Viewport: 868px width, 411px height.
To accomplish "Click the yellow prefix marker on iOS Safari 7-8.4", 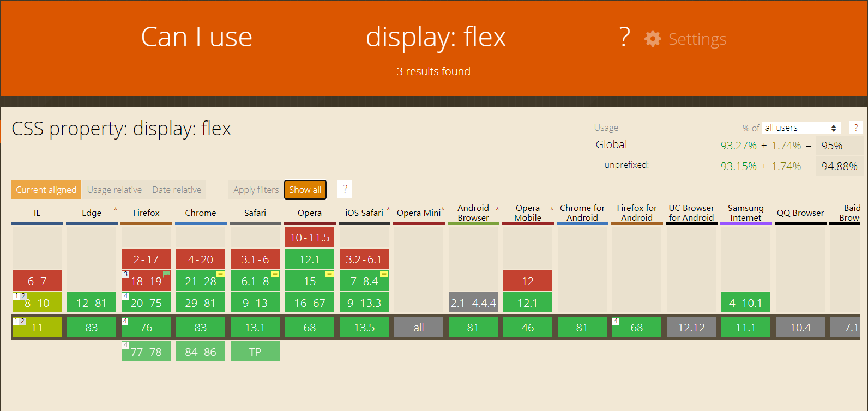I will (x=384, y=274).
